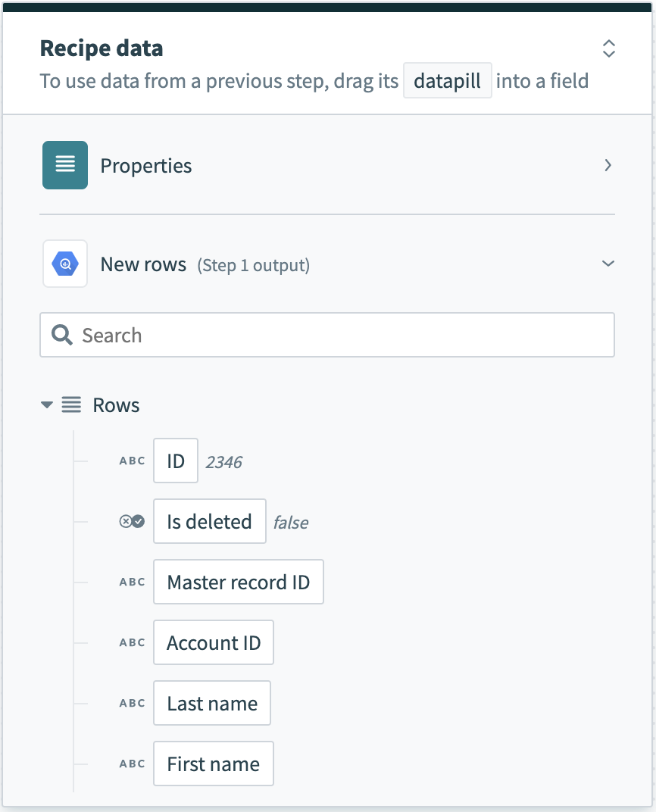This screenshot has height=812, width=656.
Task: Collapse the Recipe data panel using the top chevron
Action: coord(608,48)
